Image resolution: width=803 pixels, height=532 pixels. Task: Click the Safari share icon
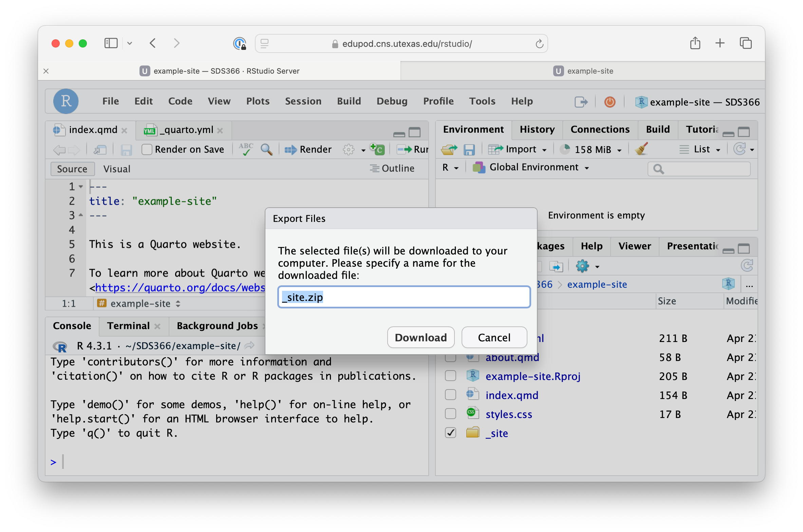(695, 43)
